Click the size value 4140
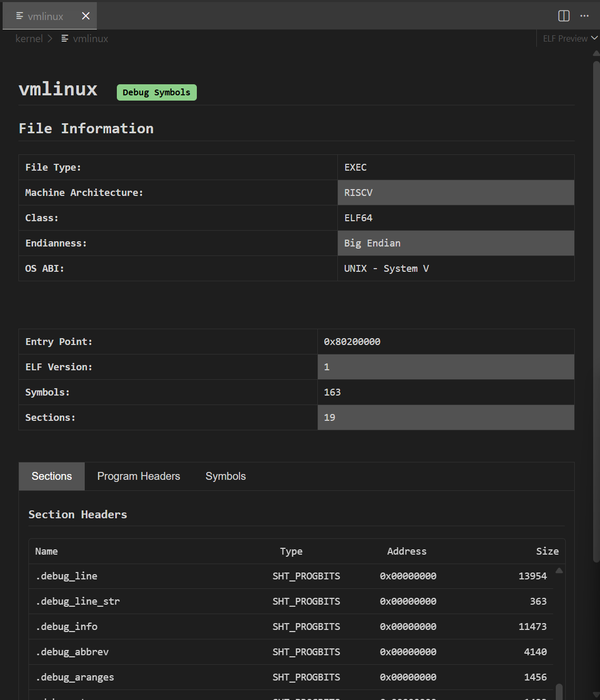Image resolution: width=600 pixels, height=700 pixels. pyautogui.click(x=535, y=652)
